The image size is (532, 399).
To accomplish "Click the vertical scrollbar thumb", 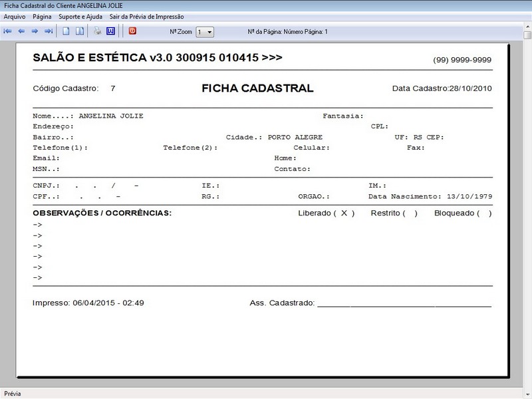I will [527, 35].
